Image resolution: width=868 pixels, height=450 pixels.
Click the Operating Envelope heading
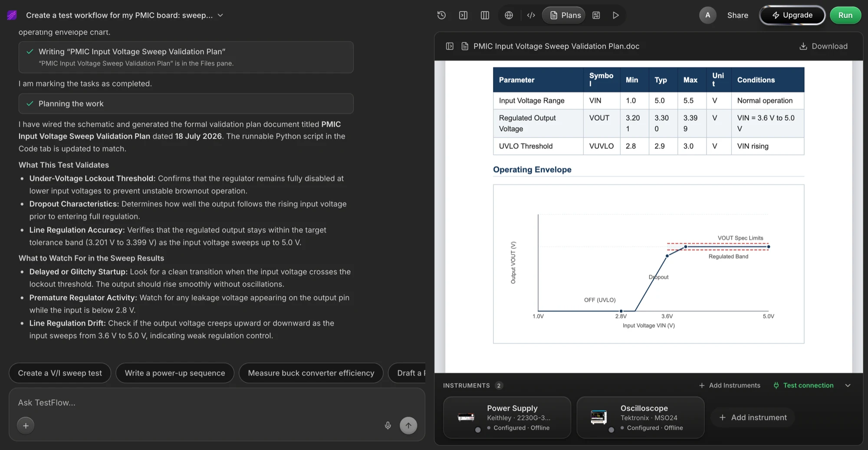click(532, 170)
